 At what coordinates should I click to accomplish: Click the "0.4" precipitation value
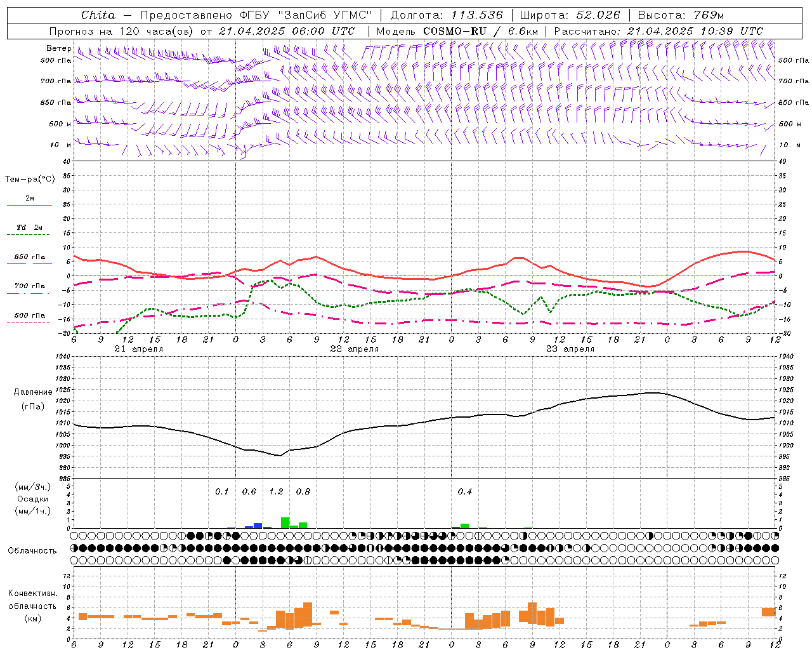(x=465, y=491)
